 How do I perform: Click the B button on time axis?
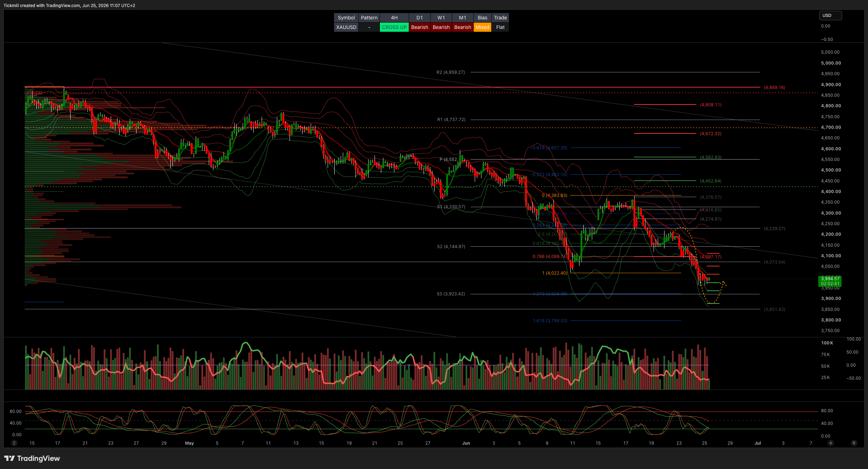point(854,443)
